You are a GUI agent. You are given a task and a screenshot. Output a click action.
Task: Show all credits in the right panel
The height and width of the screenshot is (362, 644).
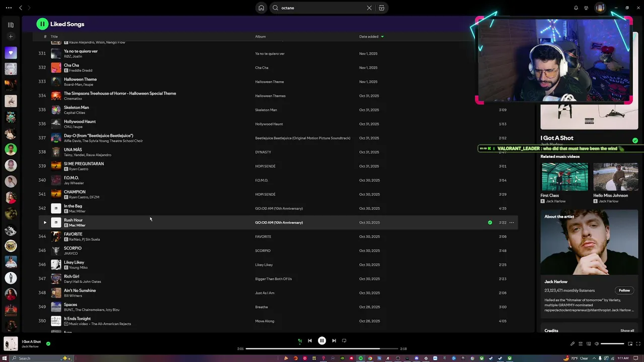point(627,331)
